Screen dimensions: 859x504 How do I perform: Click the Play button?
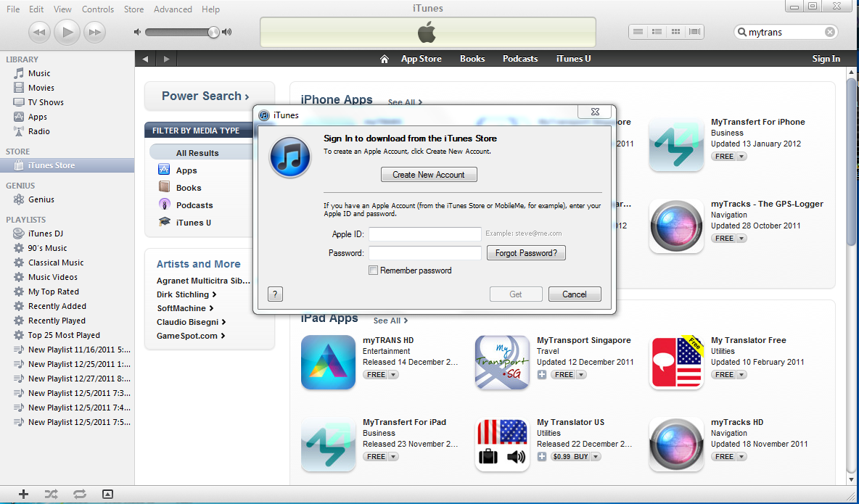pos(67,33)
